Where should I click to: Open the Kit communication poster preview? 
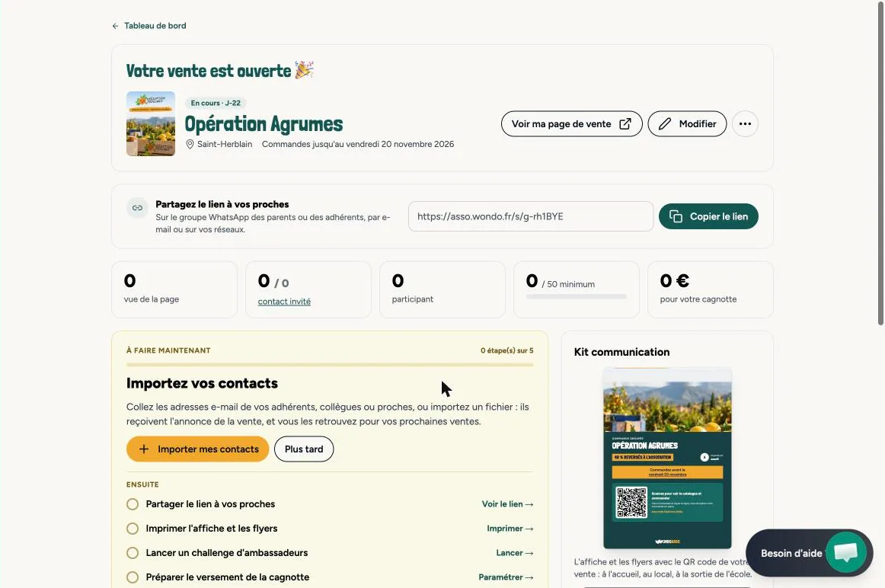667,459
